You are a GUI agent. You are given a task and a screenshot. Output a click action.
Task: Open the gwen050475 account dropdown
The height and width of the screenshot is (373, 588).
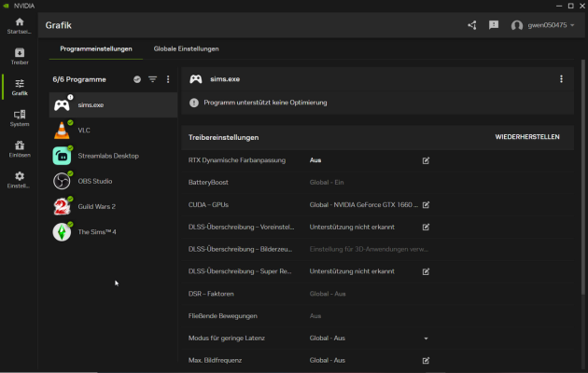551,25
